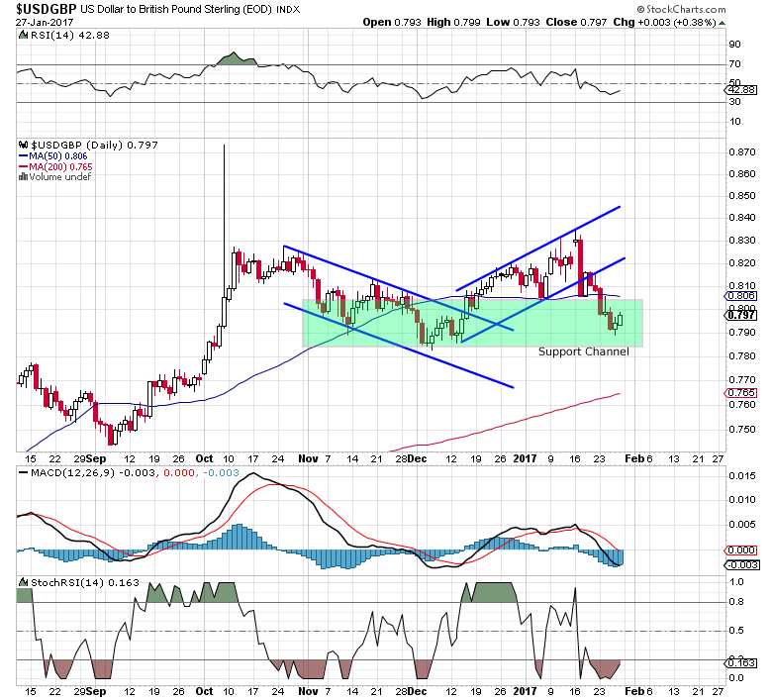Click the green up-arrow change indicator
This screenshot has height=700, width=772.
click(722, 23)
